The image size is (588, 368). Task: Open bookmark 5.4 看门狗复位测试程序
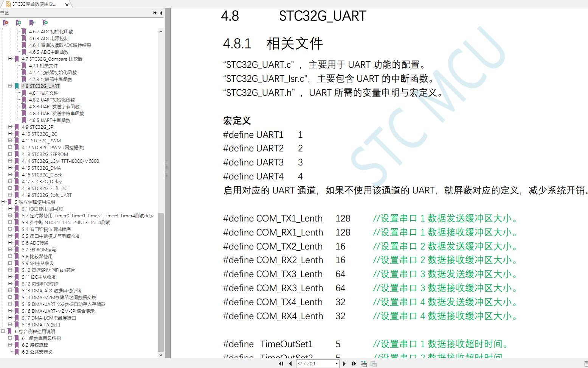[46, 229]
